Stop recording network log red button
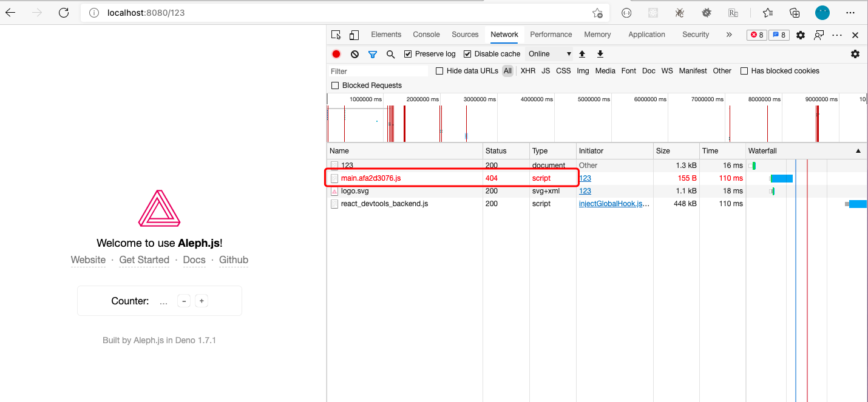Viewport: 868px width, 402px height. pos(336,54)
